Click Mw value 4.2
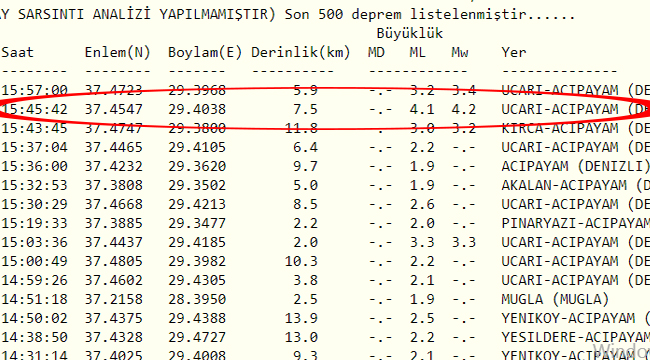Image resolution: width=650 pixels, height=360 pixels. pos(464,109)
